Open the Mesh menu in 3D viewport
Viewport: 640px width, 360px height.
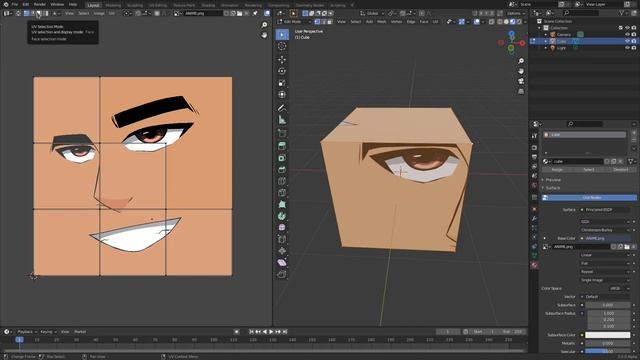381,22
